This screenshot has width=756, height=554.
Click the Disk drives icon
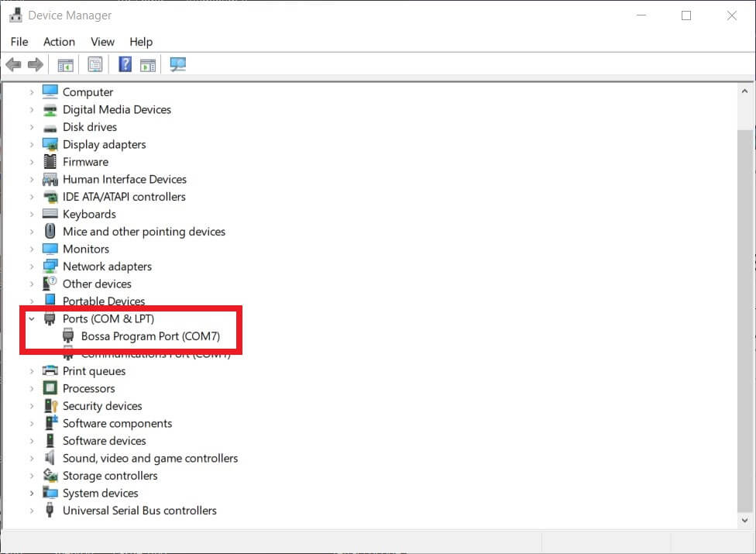click(50, 128)
